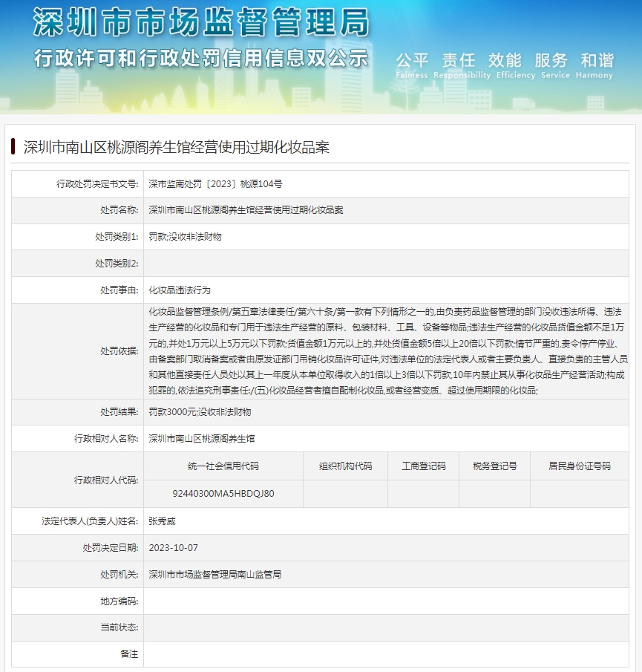Click the 地方编码 label

click(x=119, y=601)
